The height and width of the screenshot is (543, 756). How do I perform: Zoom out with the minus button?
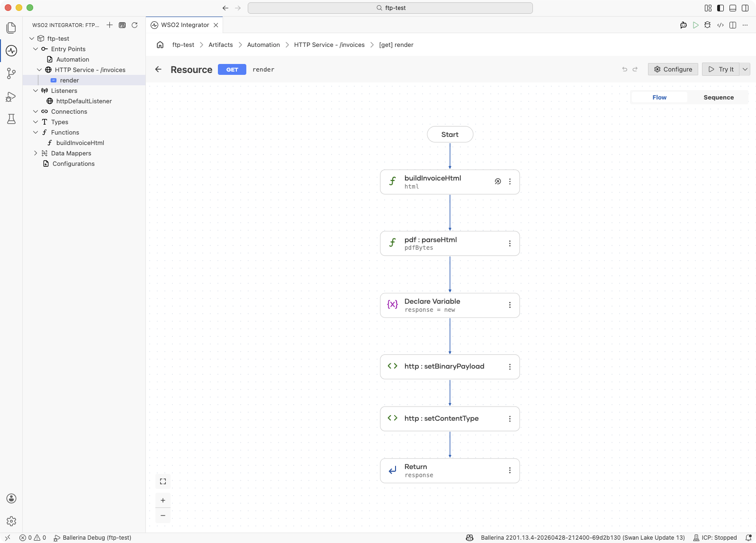(x=163, y=516)
